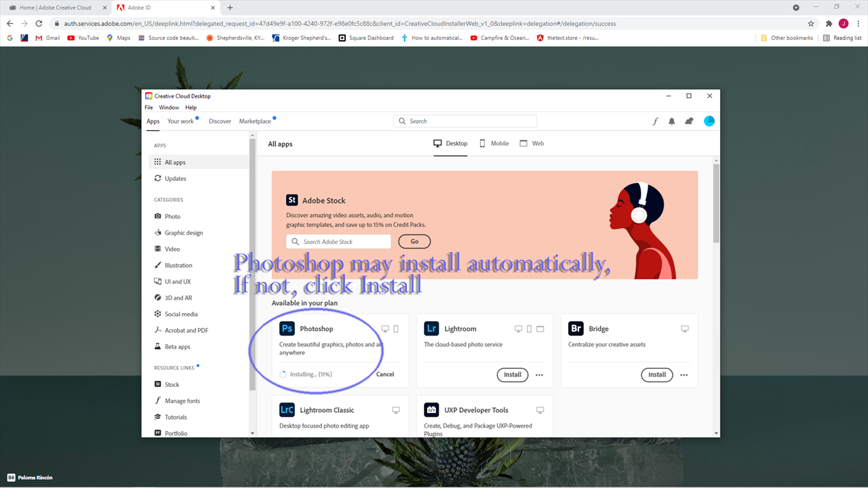Open the Square Dashboard bookmark

[x=366, y=38]
